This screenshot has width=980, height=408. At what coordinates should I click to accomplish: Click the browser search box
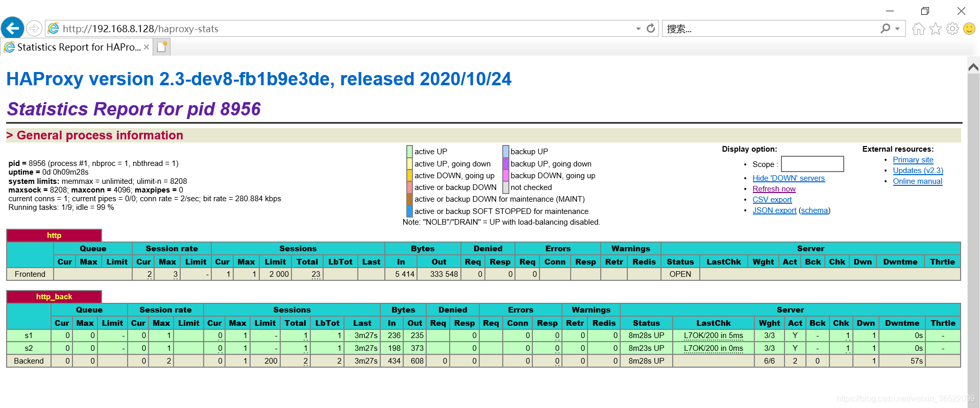click(x=771, y=29)
